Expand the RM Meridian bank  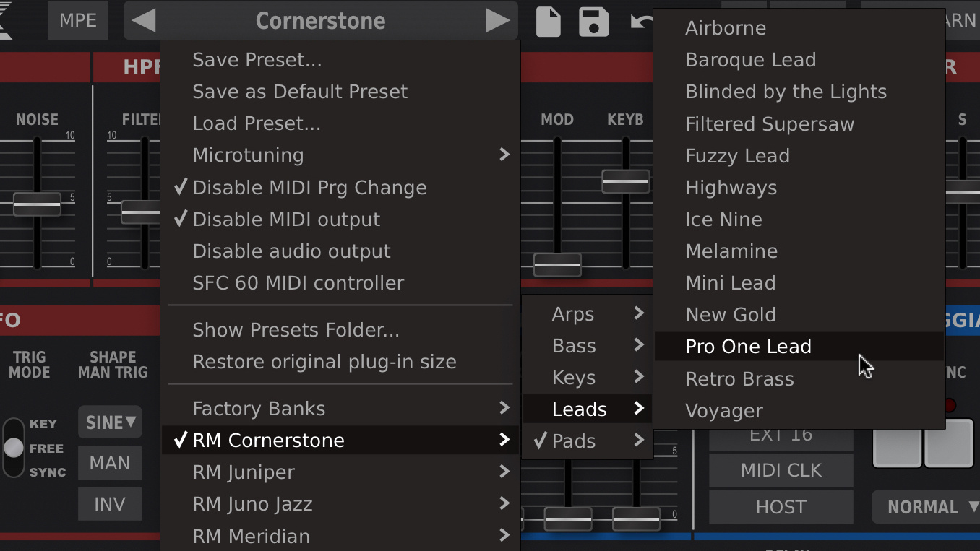(340, 536)
